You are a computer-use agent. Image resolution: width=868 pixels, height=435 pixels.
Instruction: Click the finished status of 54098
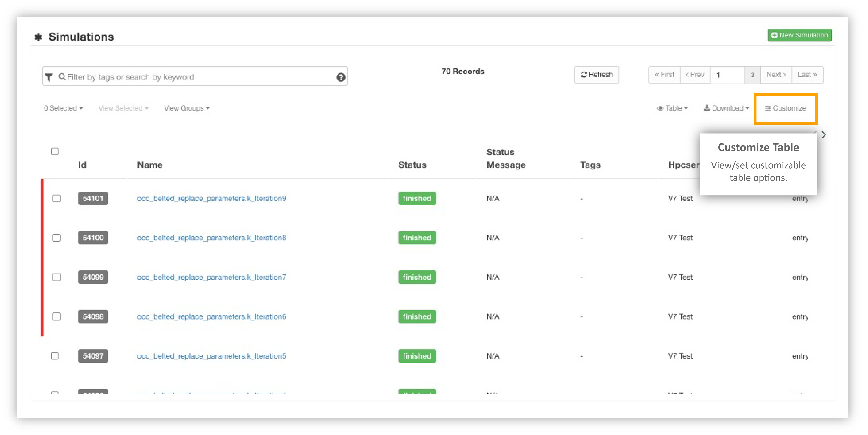[x=417, y=317]
